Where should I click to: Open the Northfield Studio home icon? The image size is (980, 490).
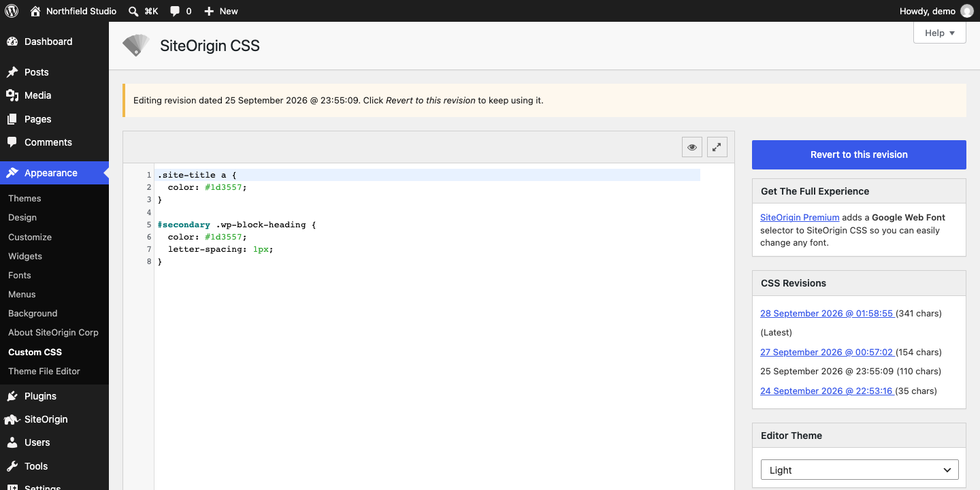(x=35, y=11)
